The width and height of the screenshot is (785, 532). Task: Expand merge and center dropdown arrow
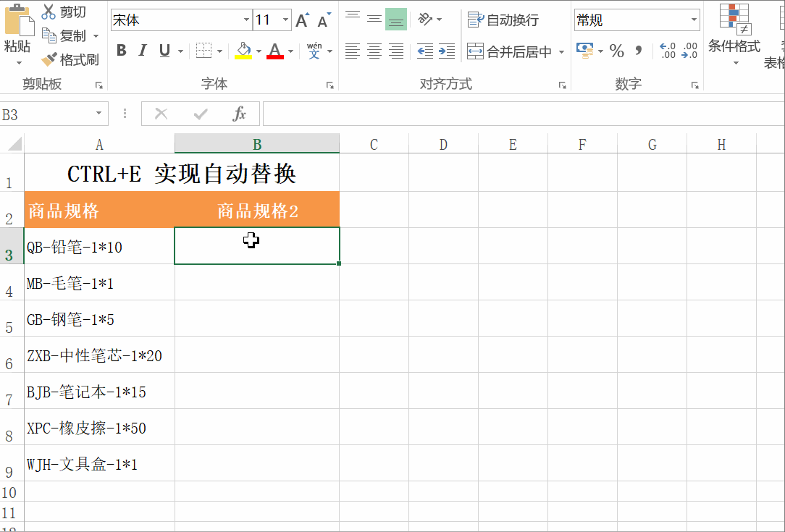tap(561, 51)
